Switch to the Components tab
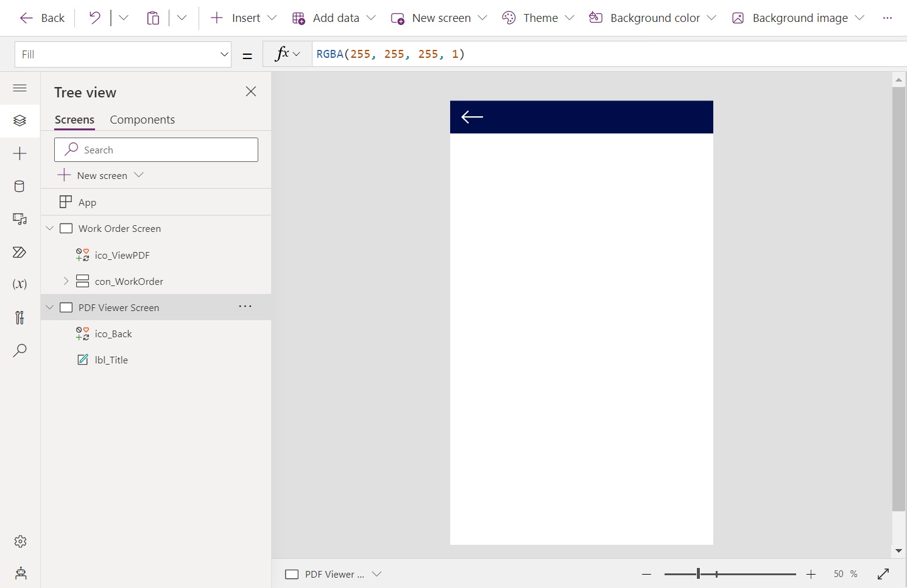This screenshot has height=588, width=907. coord(142,119)
